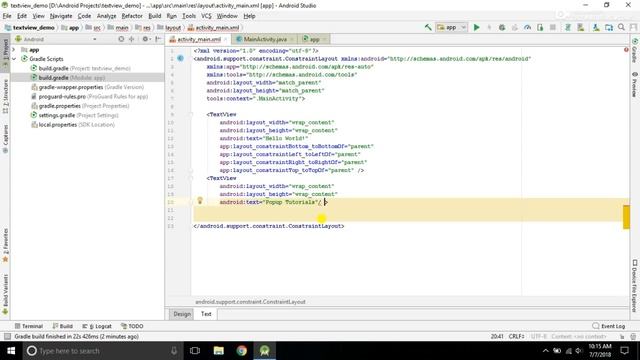Click Sync Project with Gradle Files icon
Viewport: 640px width, 360px height.
(x=568, y=27)
